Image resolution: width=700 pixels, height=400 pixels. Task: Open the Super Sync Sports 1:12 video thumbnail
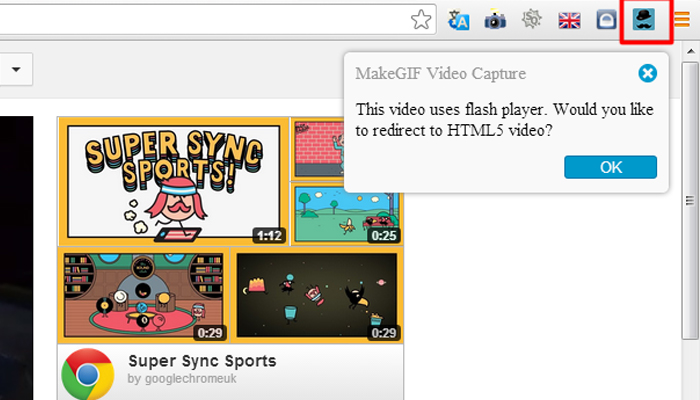(x=174, y=182)
